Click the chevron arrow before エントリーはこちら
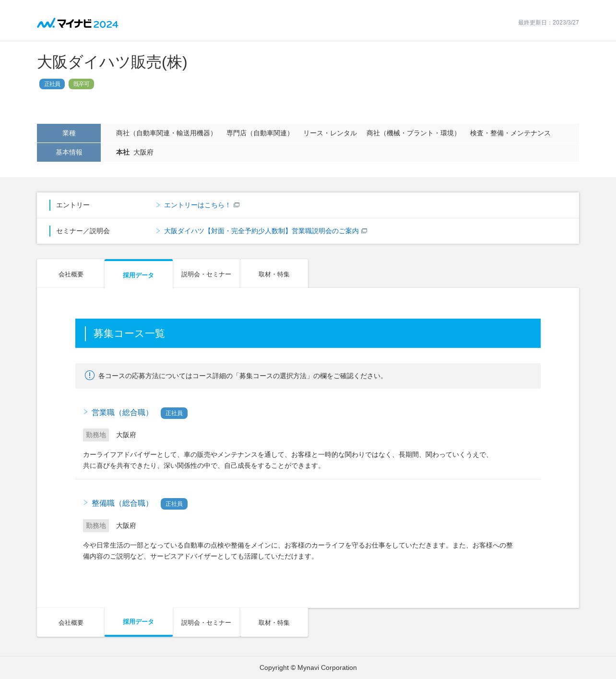Screen dimensions: 616x679 [158, 205]
